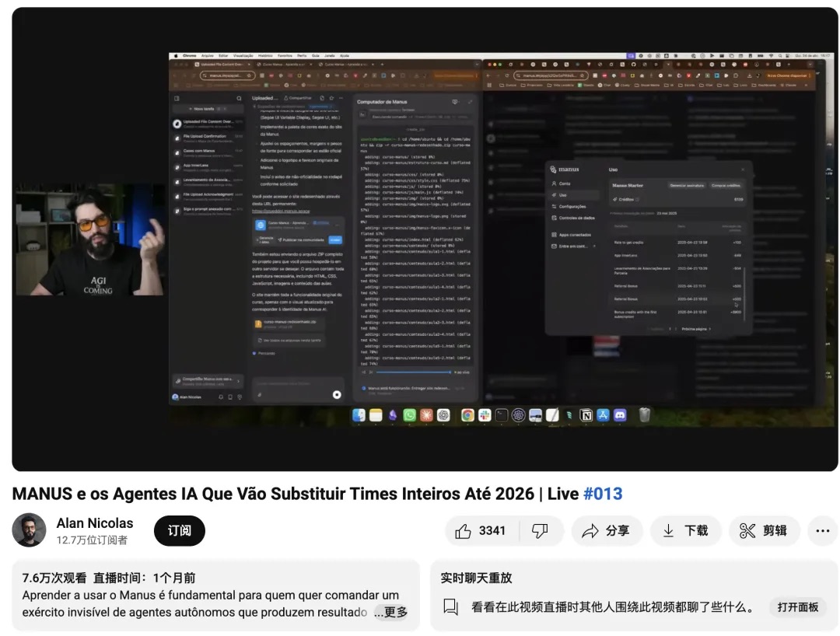The image size is (840, 636).
Task: Click the ChatGPT icon in the recorded dock
Action: click(443, 415)
